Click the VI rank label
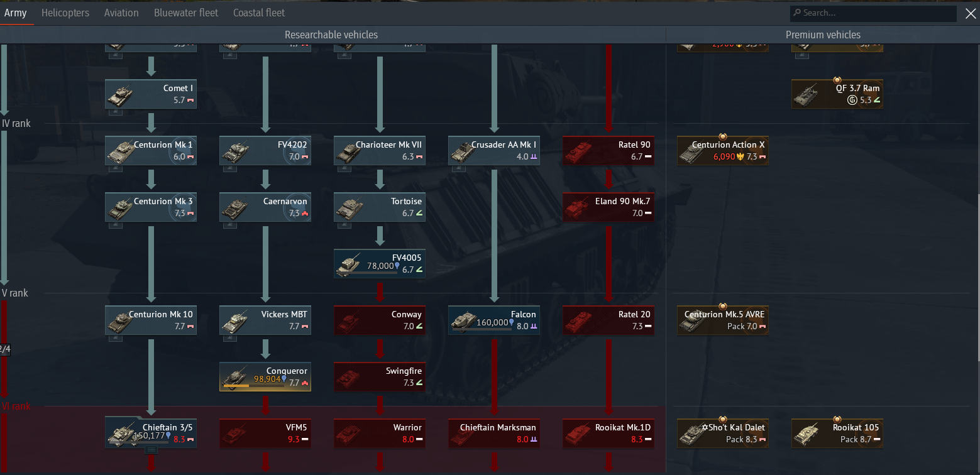Image resolution: width=980 pixels, height=475 pixels. 16,406
